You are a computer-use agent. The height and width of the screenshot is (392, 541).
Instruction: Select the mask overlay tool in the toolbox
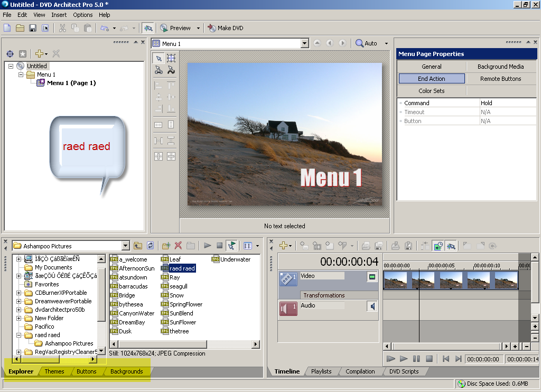171,70
